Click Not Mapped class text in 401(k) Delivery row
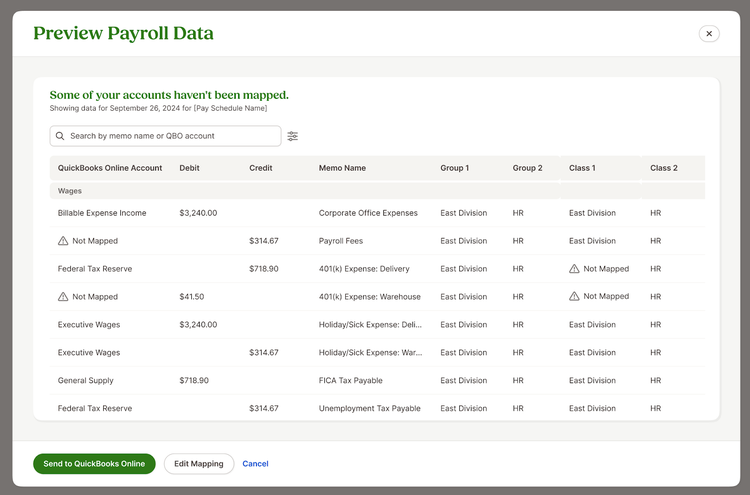Image resolution: width=750 pixels, height=495 pixels. [606, 269]
